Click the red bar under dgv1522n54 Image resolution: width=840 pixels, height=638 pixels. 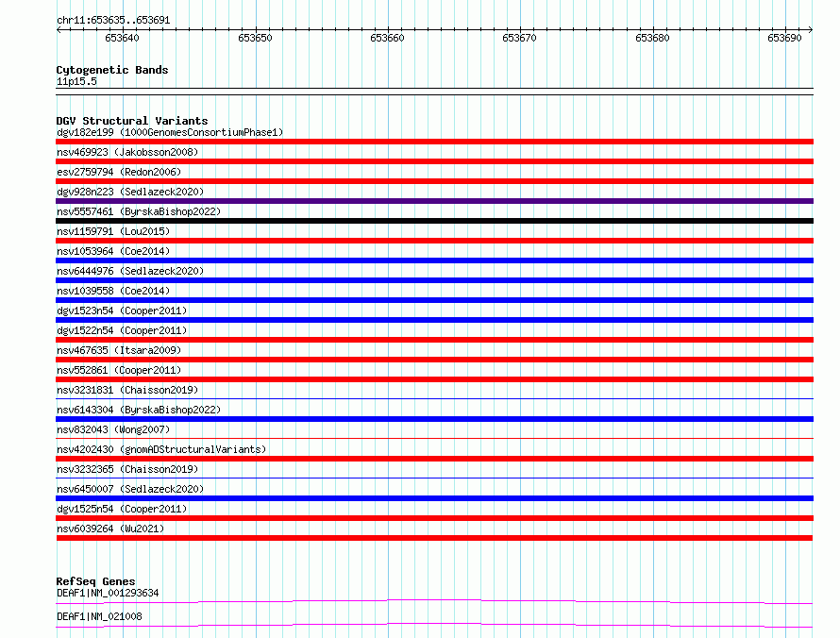coord(434,340)
